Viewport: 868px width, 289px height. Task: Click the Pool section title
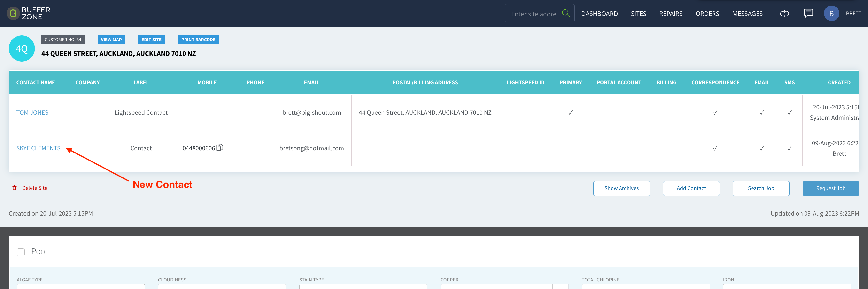(39, 251)
